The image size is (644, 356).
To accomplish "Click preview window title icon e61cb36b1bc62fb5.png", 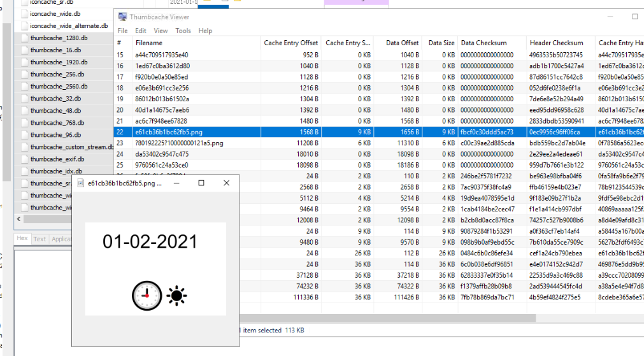I will 81,183.
